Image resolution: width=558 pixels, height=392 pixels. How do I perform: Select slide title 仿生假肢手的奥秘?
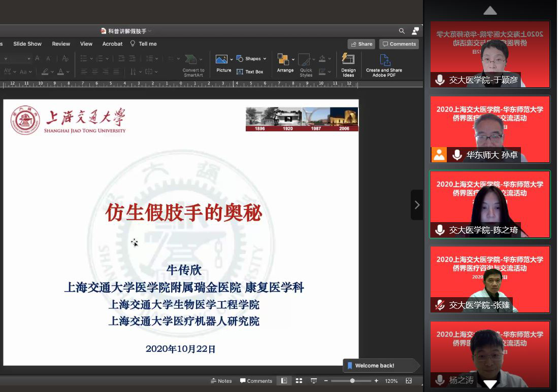[x=184, y=213]
